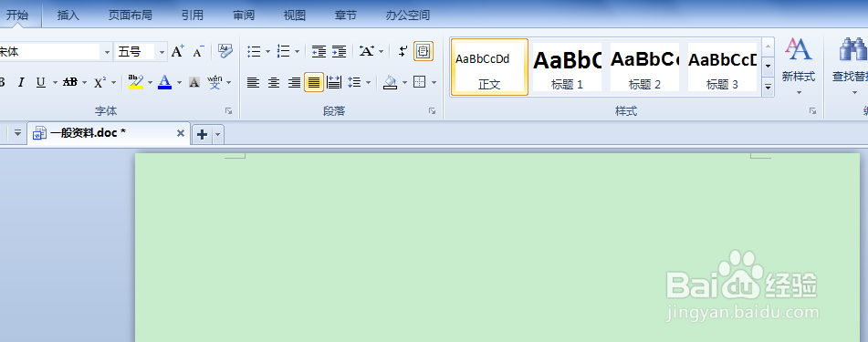Apply the 标题 2 style
This screenshot has height=342, width=868.
tap(645, 67)
